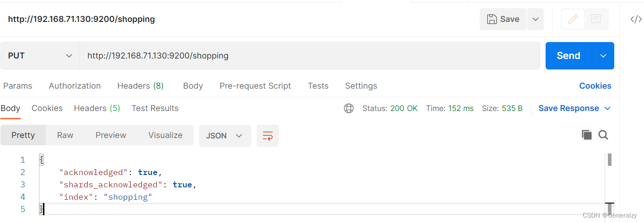Switch to the Authorization tab
Image resolution: width=644 pixels, height=223 pixels.
click(x=75, y=86)
